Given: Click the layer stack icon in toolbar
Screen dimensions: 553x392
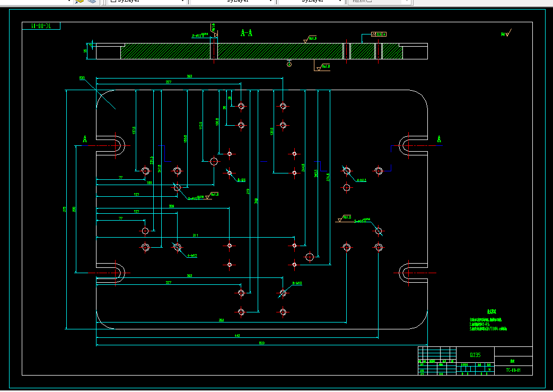Looking at the screenshot, I should coord(91,1).
